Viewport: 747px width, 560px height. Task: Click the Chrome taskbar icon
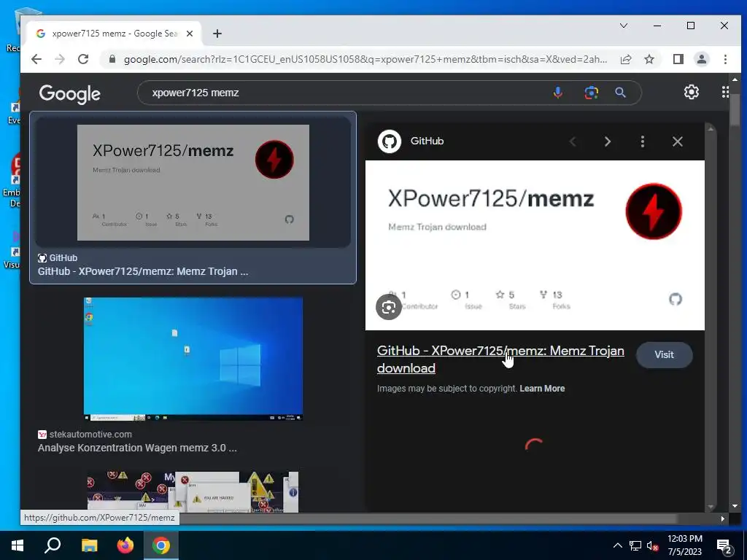(161, 545)
